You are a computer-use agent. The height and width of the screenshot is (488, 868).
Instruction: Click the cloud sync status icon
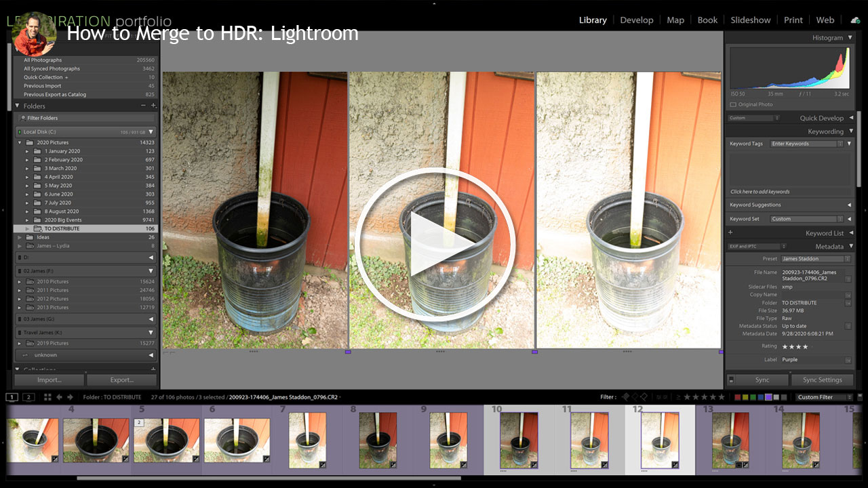[x=855, y=20]
